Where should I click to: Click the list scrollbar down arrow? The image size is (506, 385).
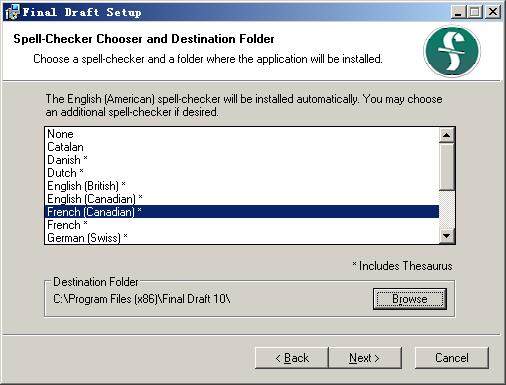447,236
